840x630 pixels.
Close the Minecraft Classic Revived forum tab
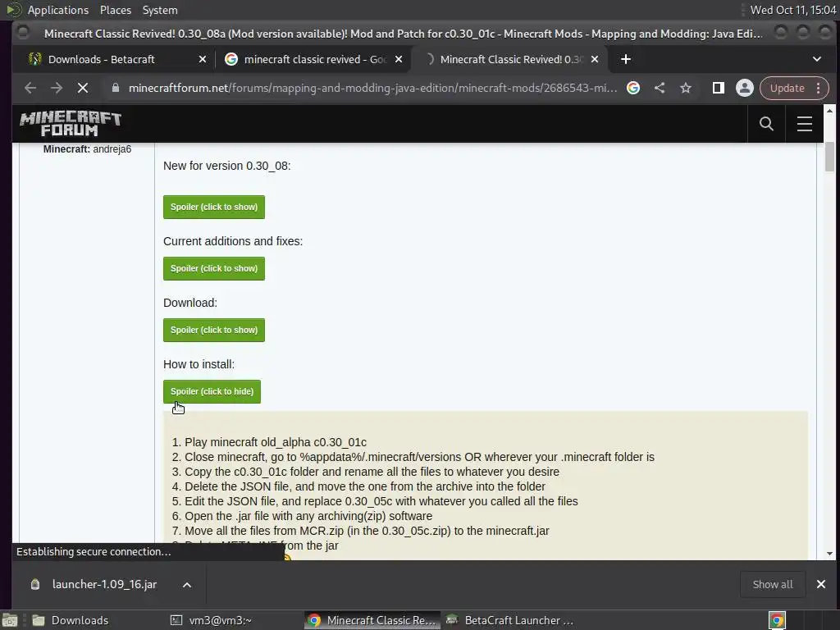point(595,59)
